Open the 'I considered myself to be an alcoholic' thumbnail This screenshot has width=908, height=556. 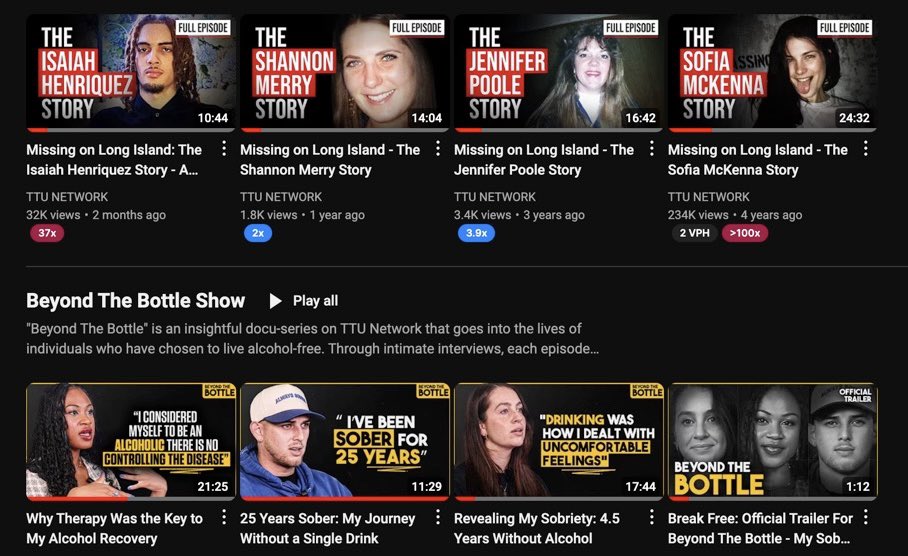pos(131,441)
